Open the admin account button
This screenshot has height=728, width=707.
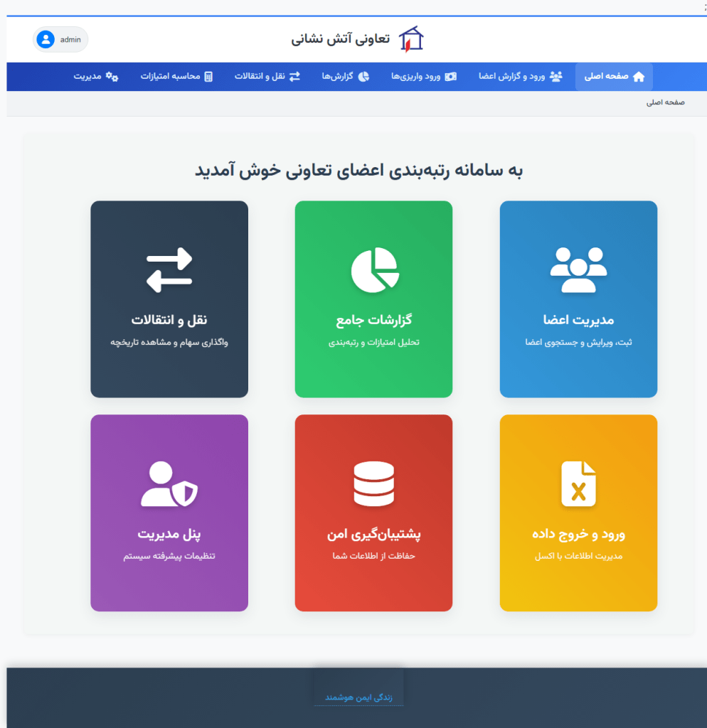[x=60, y=40]
